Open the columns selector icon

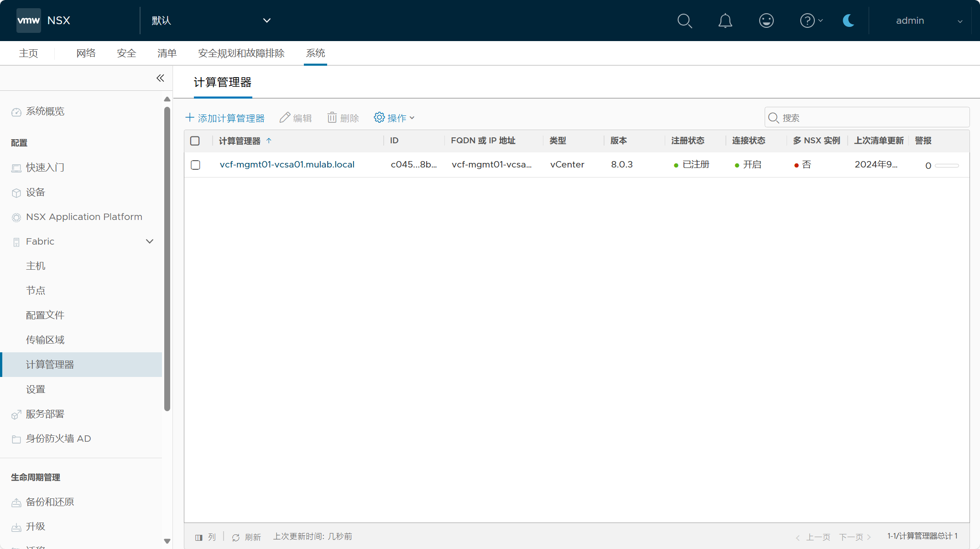tap(199, 537)
